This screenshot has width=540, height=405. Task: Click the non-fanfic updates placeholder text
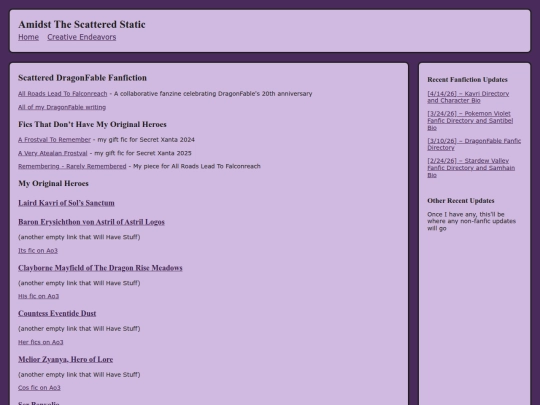tap(471, 221)
